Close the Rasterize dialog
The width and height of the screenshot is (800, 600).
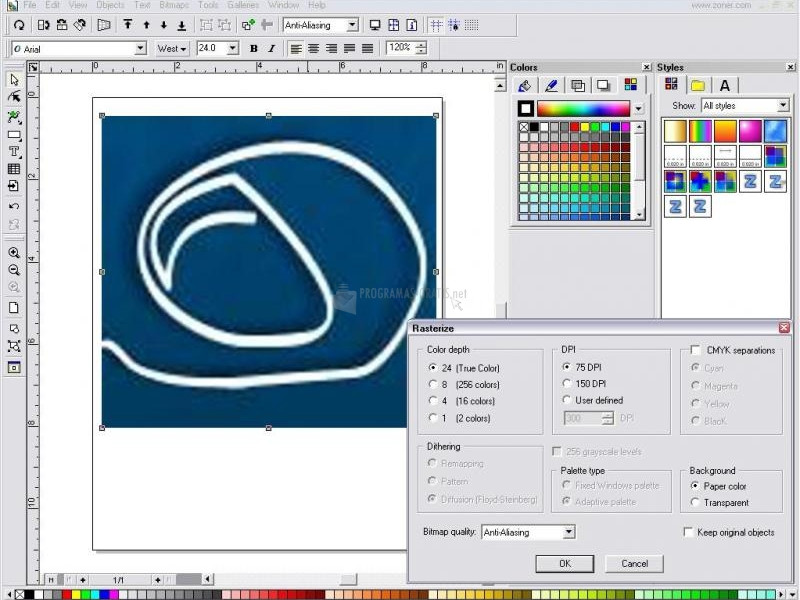pos(784,328)
